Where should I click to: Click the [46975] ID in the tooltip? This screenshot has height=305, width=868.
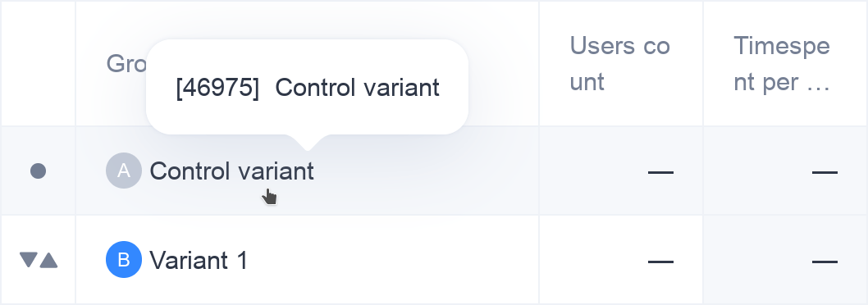(217, 88)
